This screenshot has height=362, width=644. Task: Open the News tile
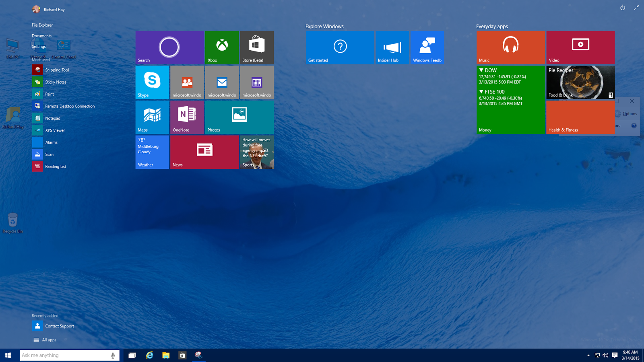[x=204, y=152]
